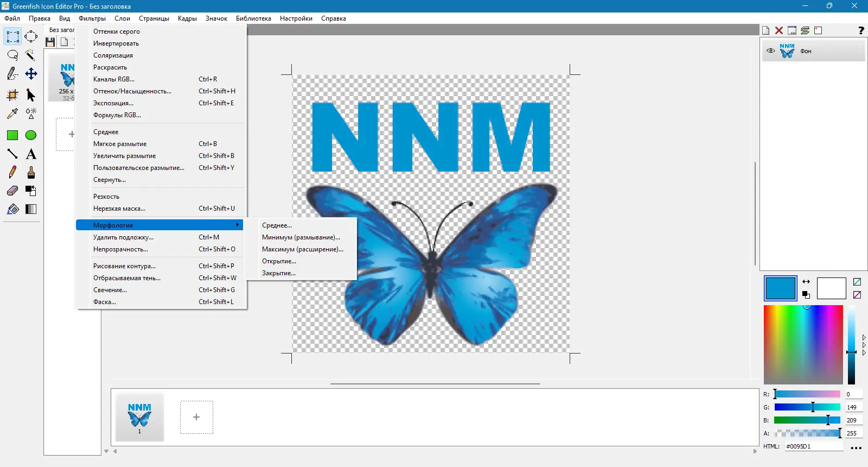The width and height of the screenshot is (868, 467).
Task: Activate the magic wand tool
Action: [x=31, y=55]
